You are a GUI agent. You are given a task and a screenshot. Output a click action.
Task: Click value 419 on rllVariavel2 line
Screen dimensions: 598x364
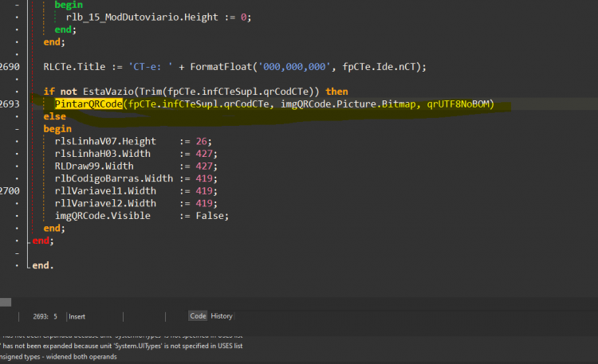204,203
